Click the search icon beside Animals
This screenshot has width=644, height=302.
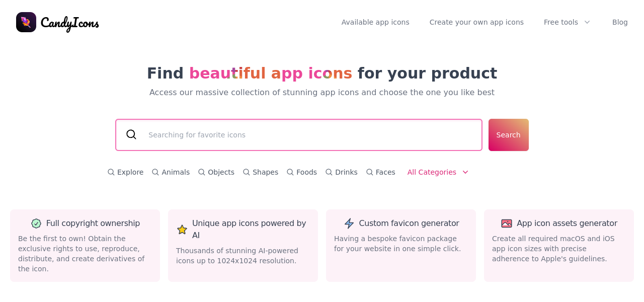[x=155, y=172]
